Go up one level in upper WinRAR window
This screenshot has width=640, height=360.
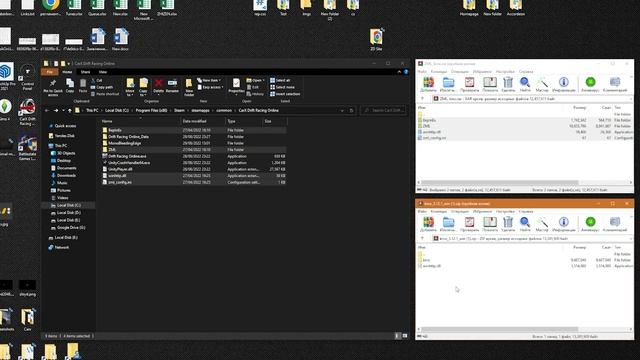[422, 98]
